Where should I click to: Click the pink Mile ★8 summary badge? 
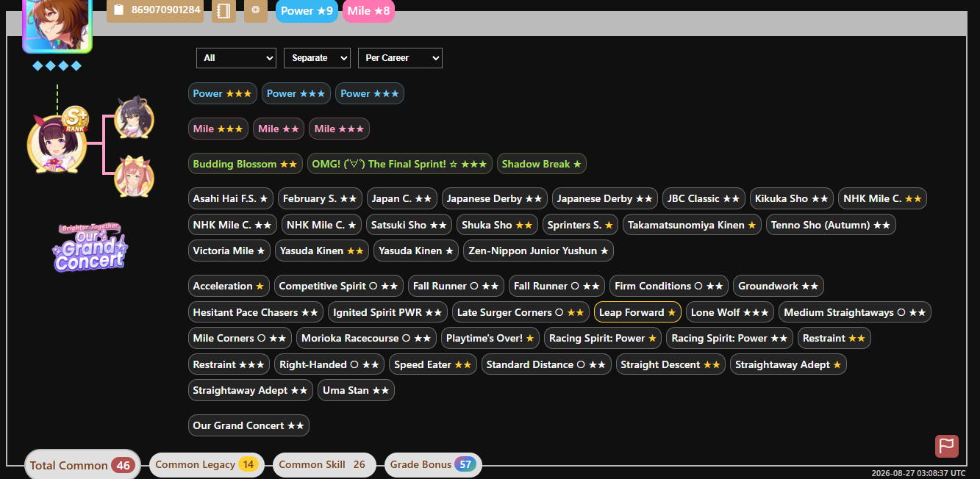click(x=368, y=10)
